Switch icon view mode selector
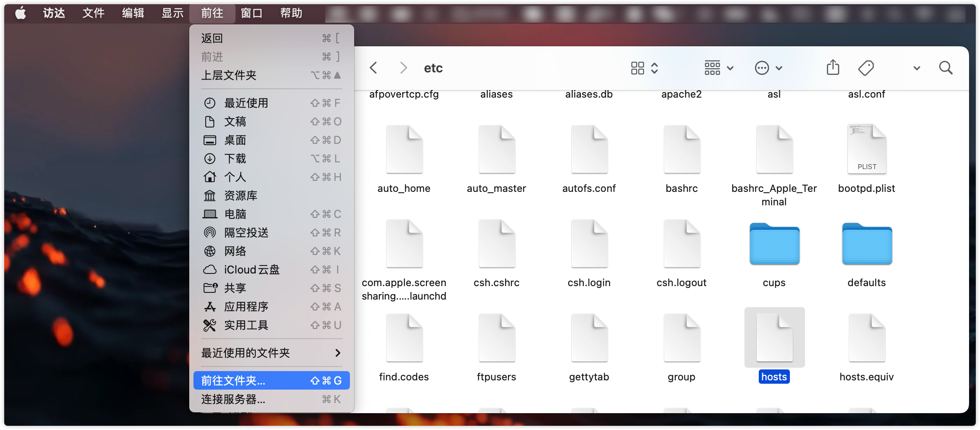Viewport: 980px width, 430px height. click(x=644, y=68)
